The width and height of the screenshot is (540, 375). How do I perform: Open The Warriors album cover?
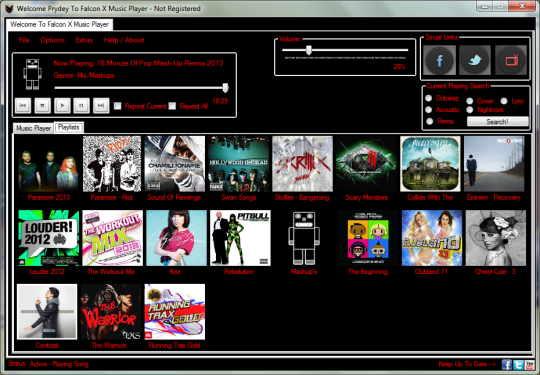(111, 312)
